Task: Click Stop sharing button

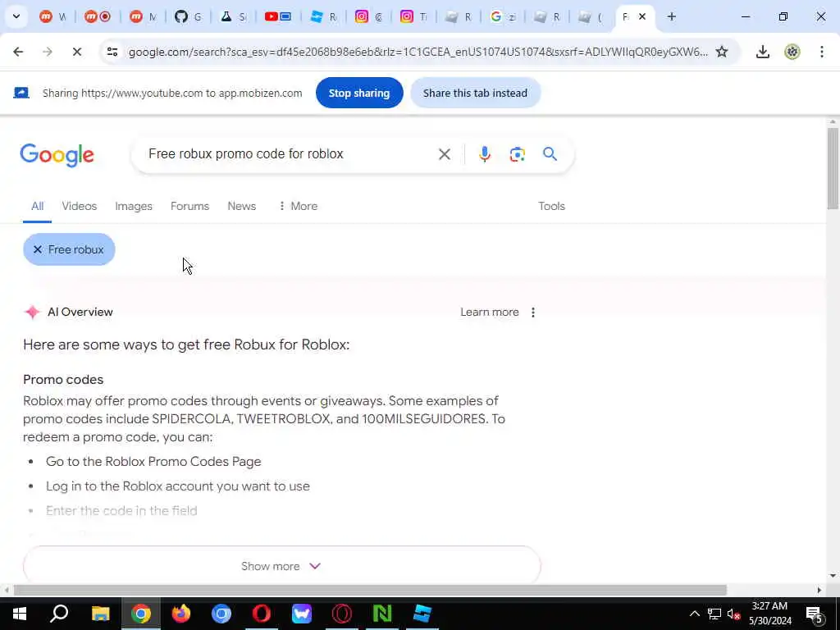Action: pyautogui.click(x=359, y=93)
